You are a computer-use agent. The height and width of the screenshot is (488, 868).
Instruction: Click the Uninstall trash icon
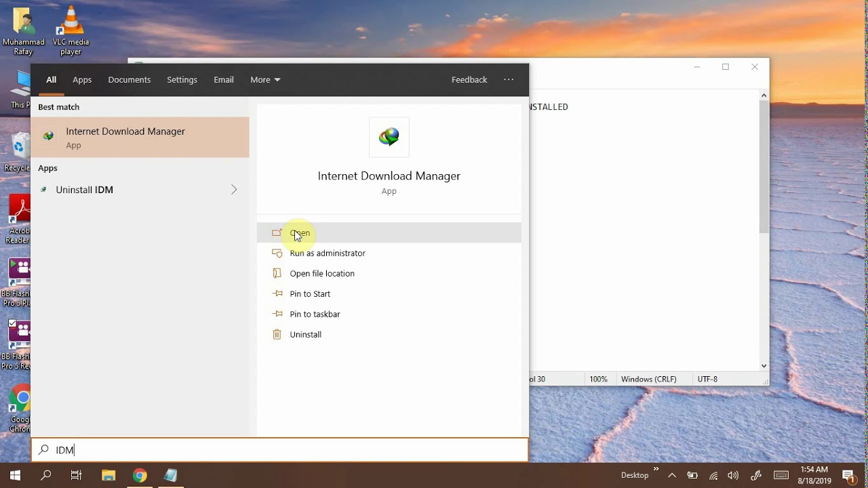pos(277,334)
